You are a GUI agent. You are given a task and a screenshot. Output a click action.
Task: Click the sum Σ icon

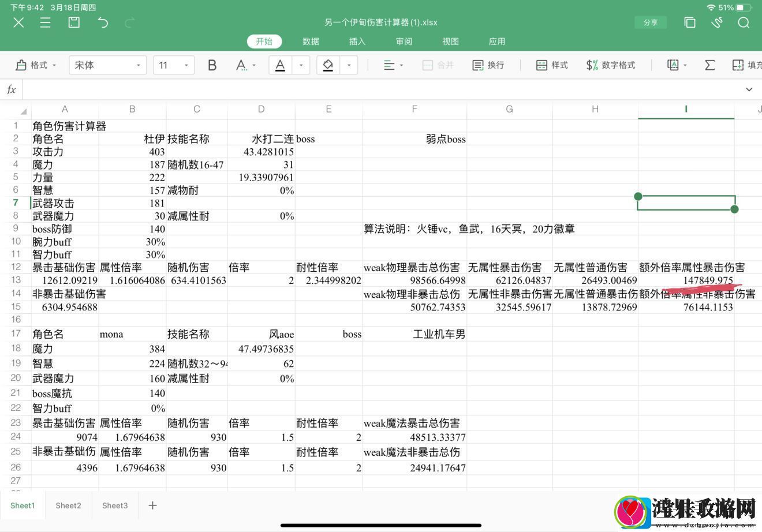coord(710,65)
